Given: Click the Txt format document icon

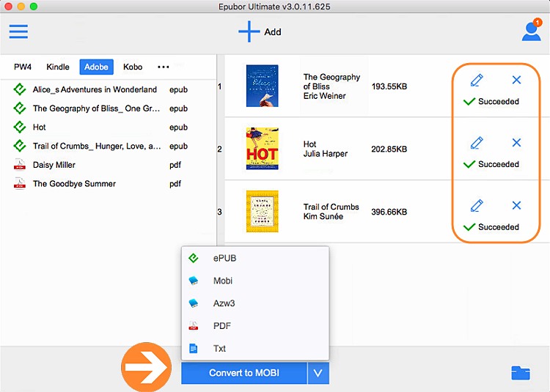Looking at the screenshot, I should [x=194, y=348].
